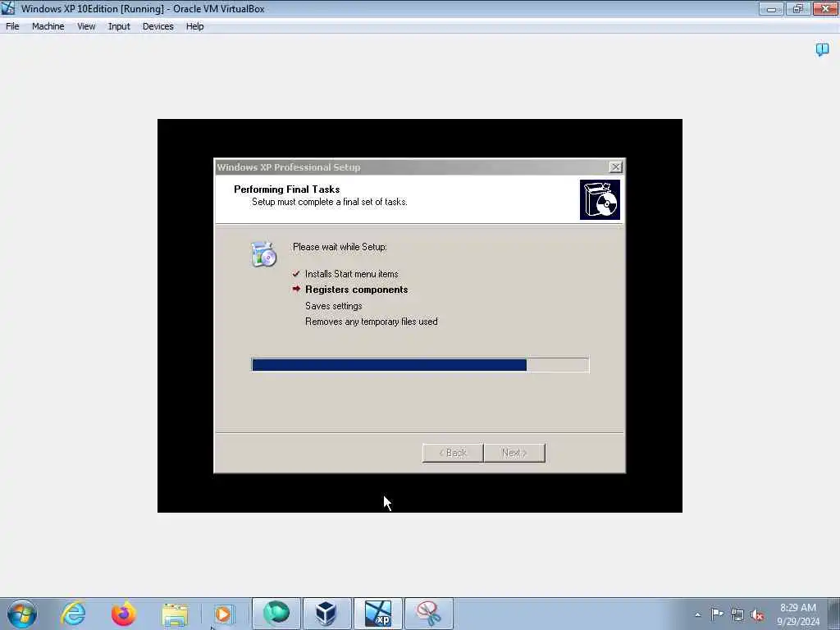Open the Machine menu
The width and height of the screenshot is (840, 630).
[48, 26]
